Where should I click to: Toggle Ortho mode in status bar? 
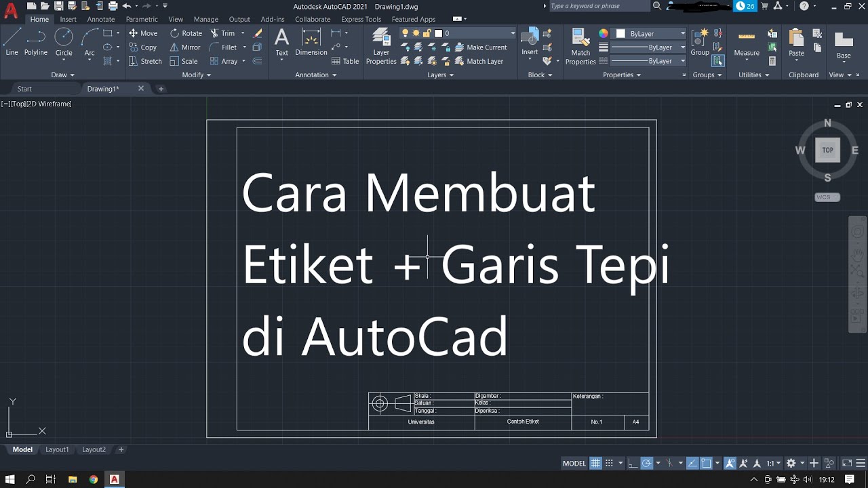tap(633, 463)
